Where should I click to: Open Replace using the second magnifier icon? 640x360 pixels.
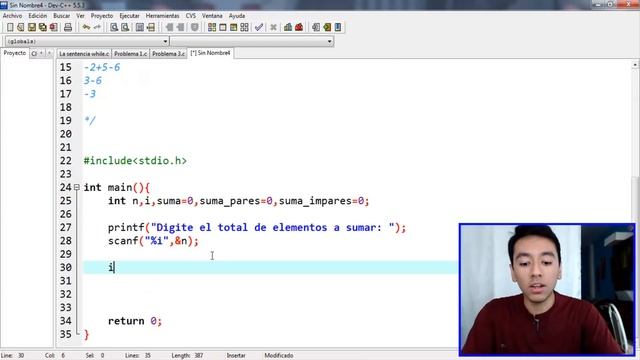coord(125,27)
